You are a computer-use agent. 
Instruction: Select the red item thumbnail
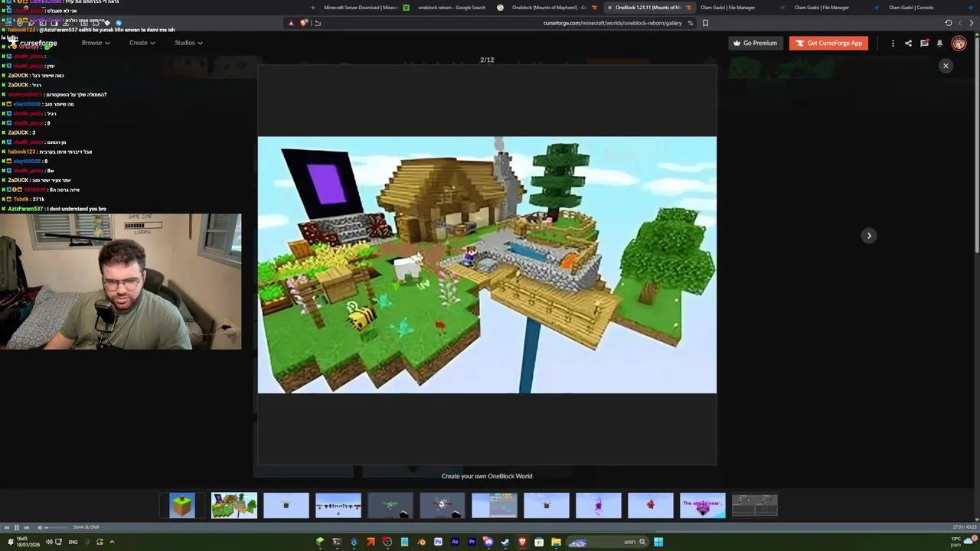[x=651, y=505]
